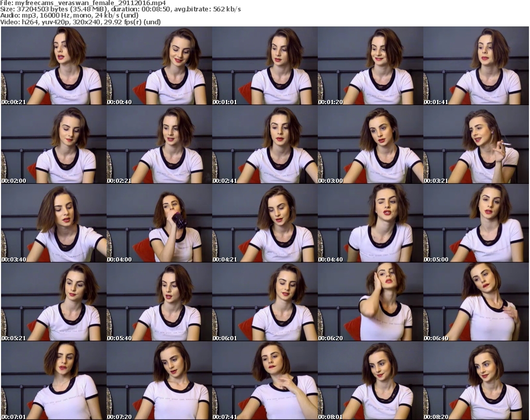530x420 pixels.
Task: Pick the 00:03:40 video frame
Action: (x=54, y=224)
